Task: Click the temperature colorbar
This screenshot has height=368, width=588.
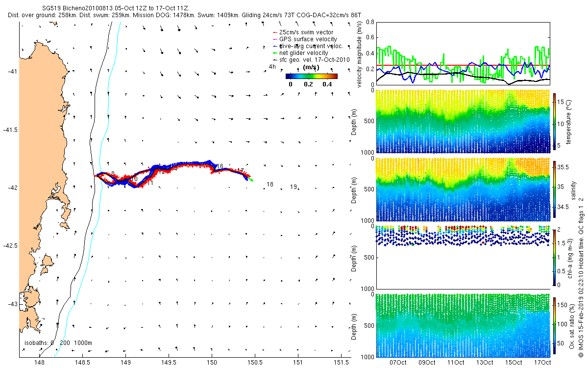Action: click(555, 122)
